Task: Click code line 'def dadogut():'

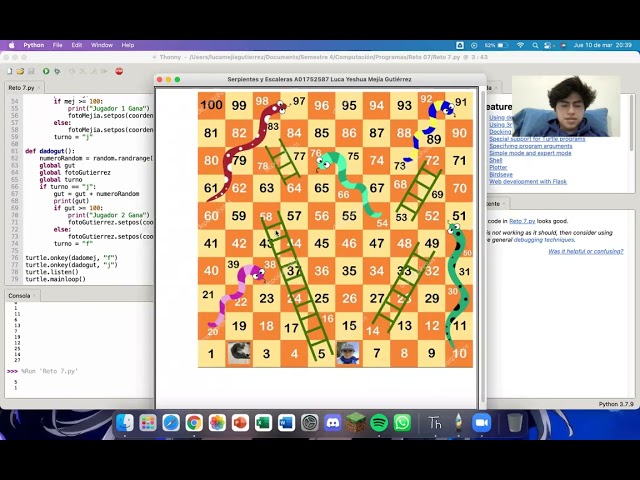Action: [x=50, y=151]
